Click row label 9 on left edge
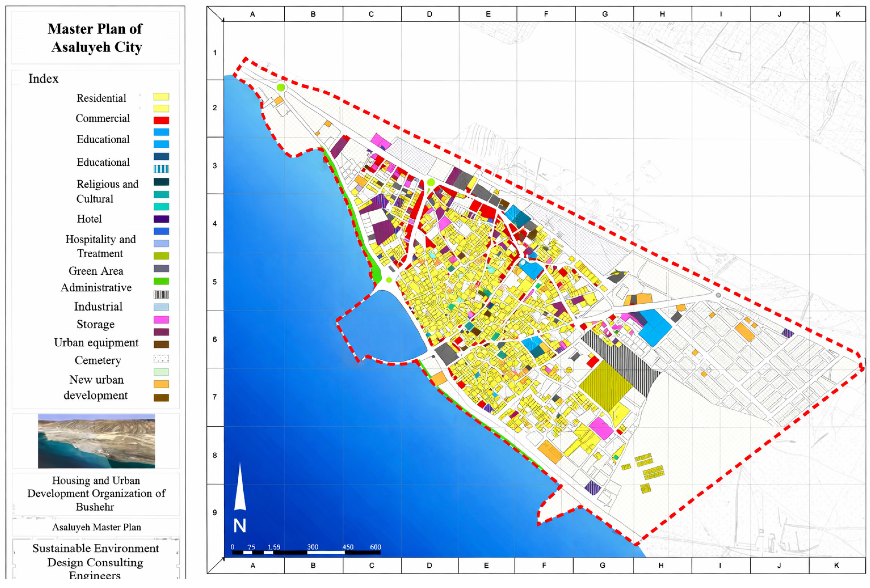 [215, 512]
